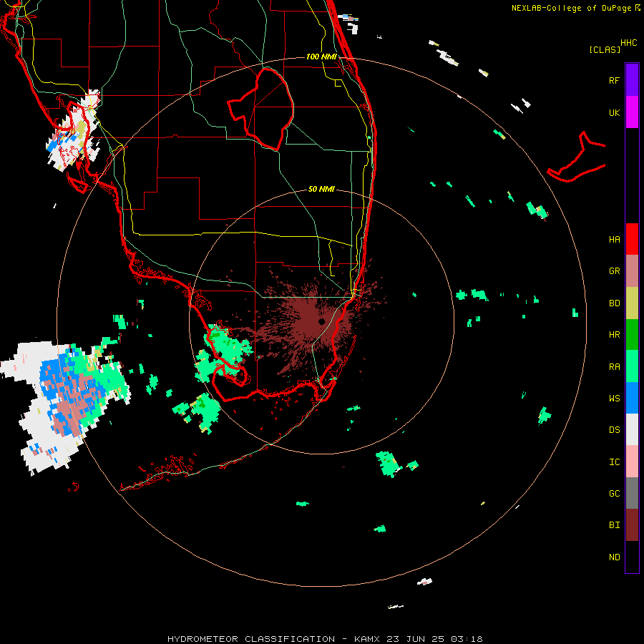
Task: Click the DS legend label
Action: click(x=614, y=430)
